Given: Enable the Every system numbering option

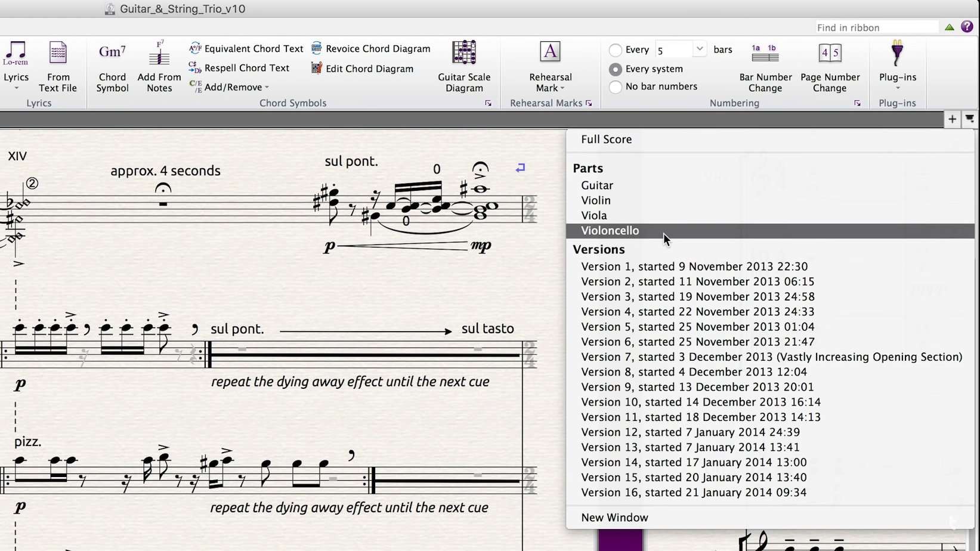Looking at the screenshot, I should (615, 69).
